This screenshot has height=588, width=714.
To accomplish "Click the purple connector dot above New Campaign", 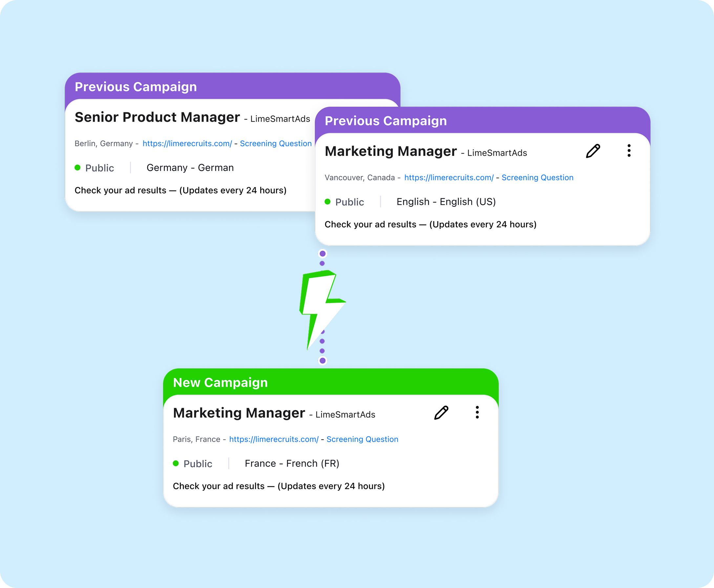I will [323, 361].
